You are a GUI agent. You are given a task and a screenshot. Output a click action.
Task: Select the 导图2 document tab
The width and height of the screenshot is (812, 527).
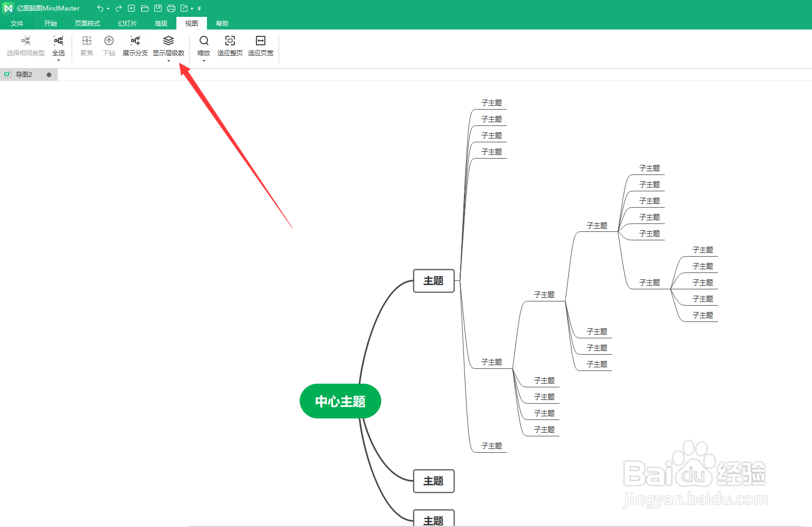[x=29, y=75]
